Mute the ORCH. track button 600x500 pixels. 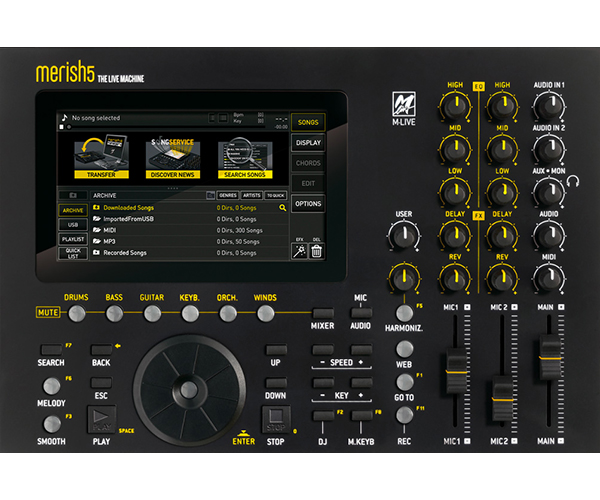[228, 314]
